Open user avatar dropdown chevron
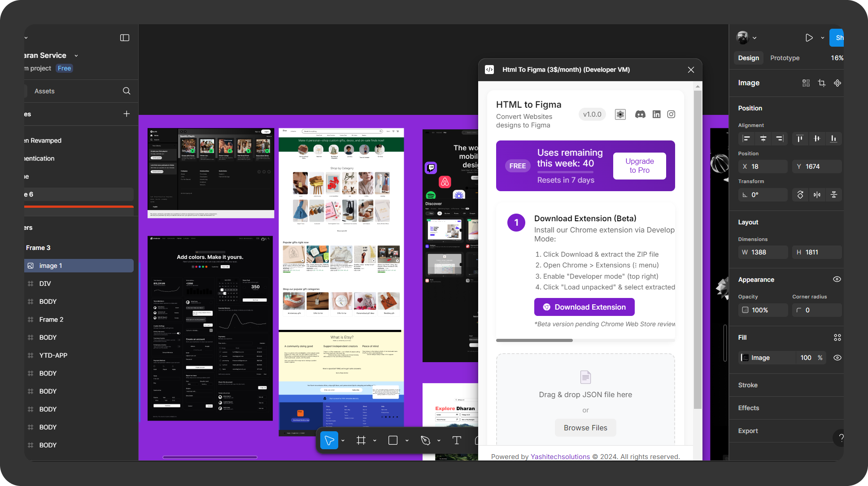The image size is (868, 486). [755, 38]
